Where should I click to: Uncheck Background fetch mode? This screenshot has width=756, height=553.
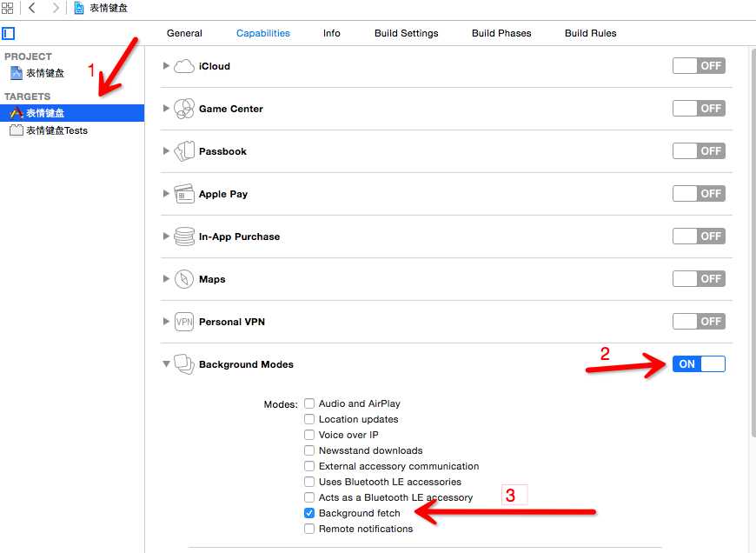point(309,513)
